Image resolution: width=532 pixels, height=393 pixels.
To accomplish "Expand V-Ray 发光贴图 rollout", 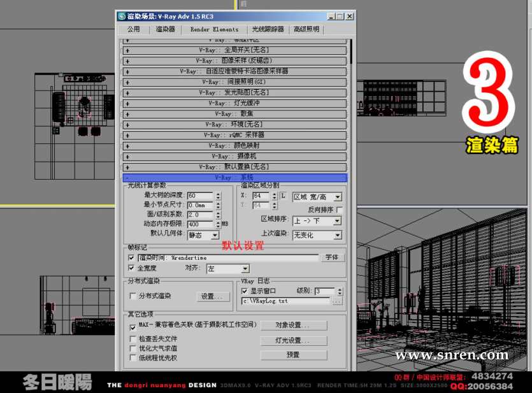I will point(234,92).
